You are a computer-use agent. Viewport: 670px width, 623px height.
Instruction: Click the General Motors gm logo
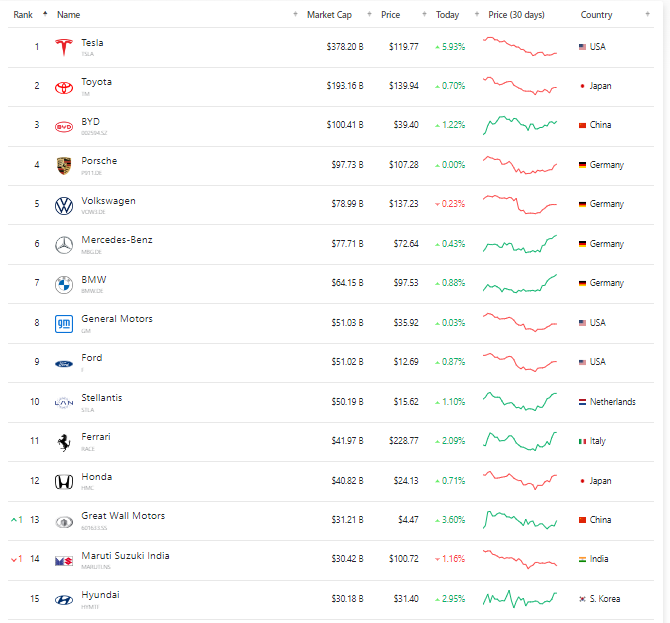pyautogui.click(x=64, y=324)
